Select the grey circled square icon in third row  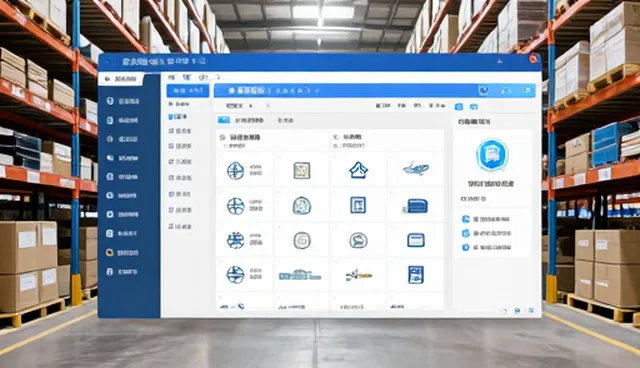click(x=302, y=241)
